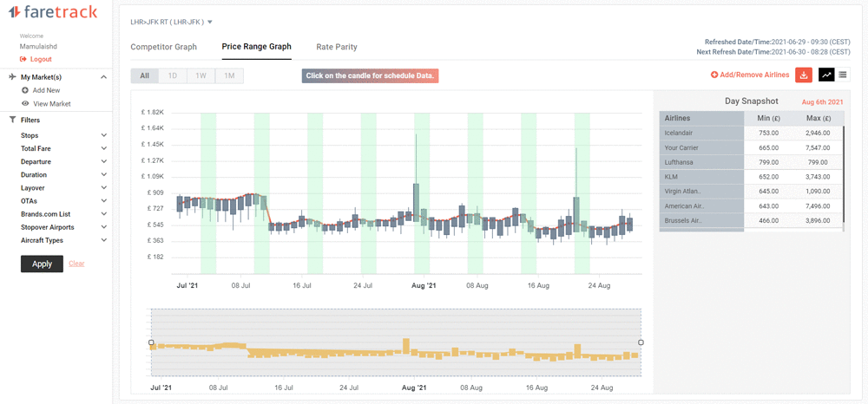Click the Day Snapshot heading
The width and height of the screenshot is (868, 404).
(x=752, y=101)
